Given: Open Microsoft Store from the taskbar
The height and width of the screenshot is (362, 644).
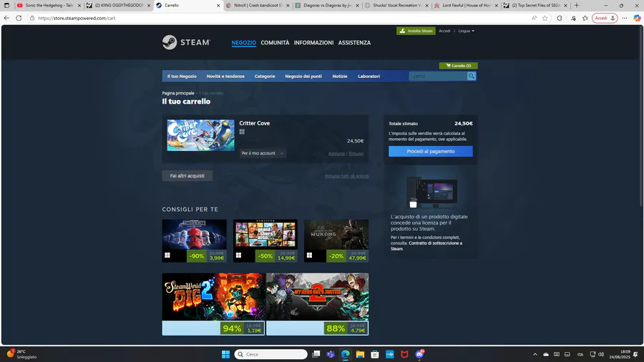Looking at the screenshot, I should click(374, 354).
